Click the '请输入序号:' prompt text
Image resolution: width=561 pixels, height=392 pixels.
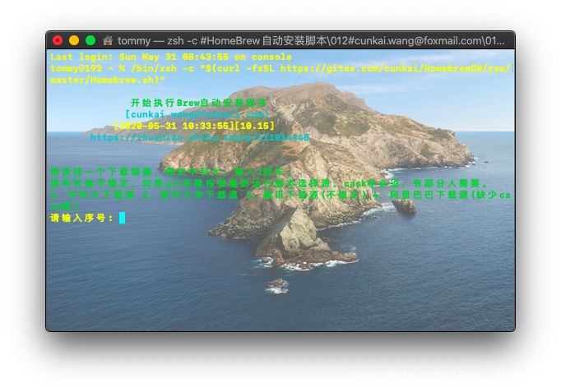point(82,218)
